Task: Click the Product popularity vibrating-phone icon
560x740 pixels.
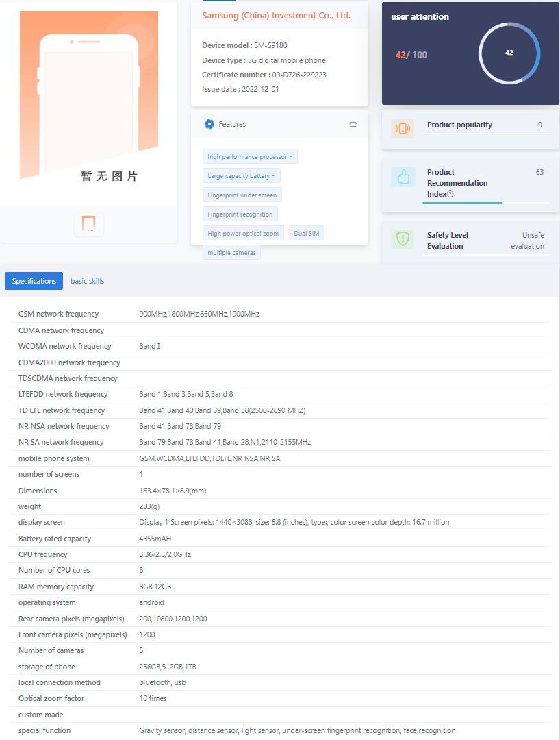Action: [402, 128]
